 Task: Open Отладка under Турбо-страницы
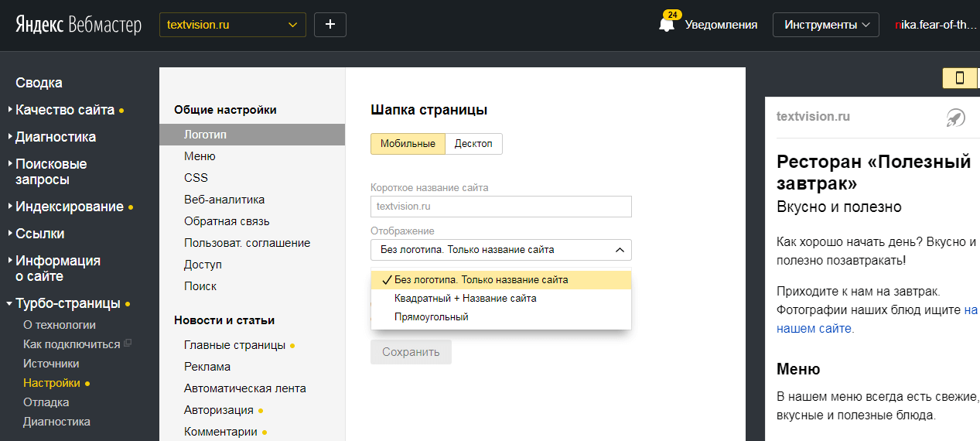(46, 402)
